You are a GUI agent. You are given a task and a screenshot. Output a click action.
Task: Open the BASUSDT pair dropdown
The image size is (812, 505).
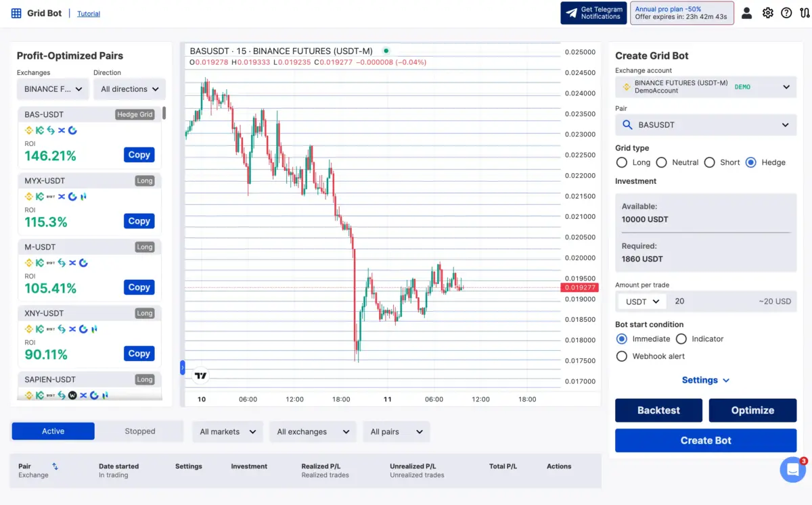pos(706,125)
